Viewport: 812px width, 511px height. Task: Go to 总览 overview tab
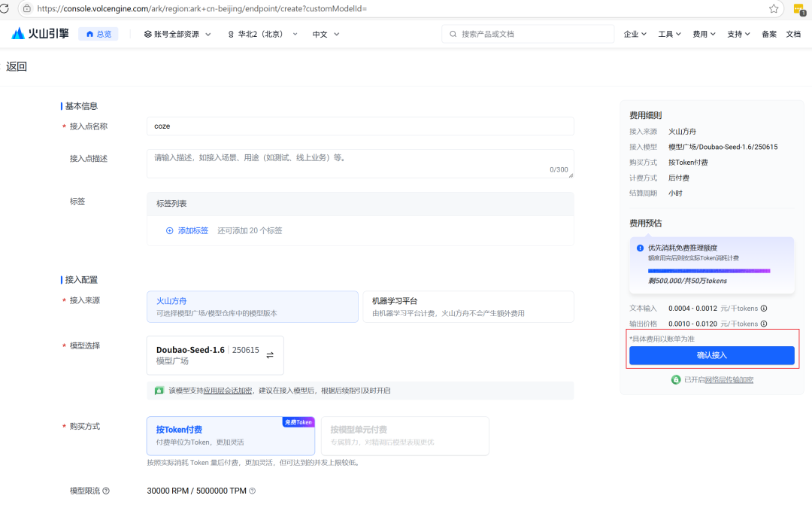click(98, 34)
